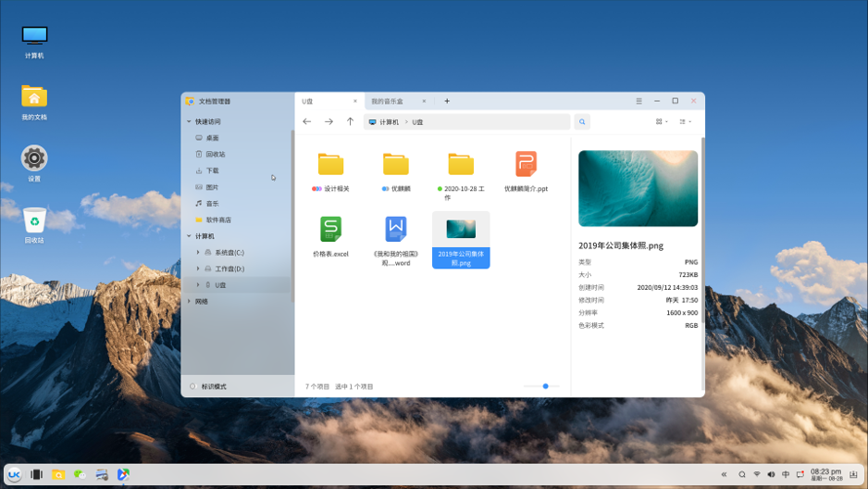868x489 pixels.
Task: Select the 价格表.excel file icon
Action: pyautogui.click(x=330, y=229)
